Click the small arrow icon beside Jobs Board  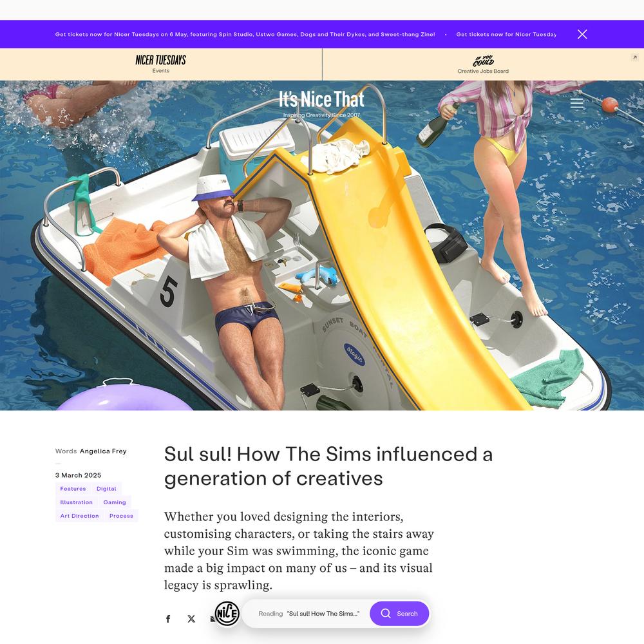point(634,57)
